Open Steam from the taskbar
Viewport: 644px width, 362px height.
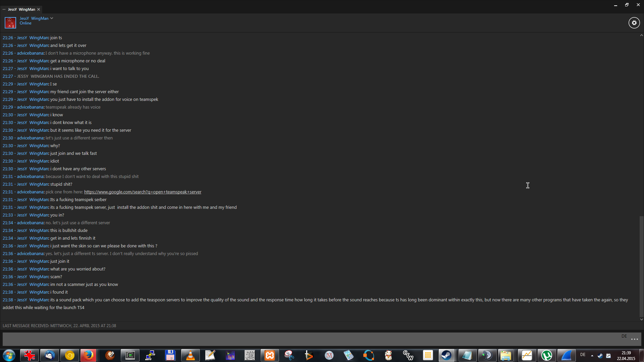(446, 355)
